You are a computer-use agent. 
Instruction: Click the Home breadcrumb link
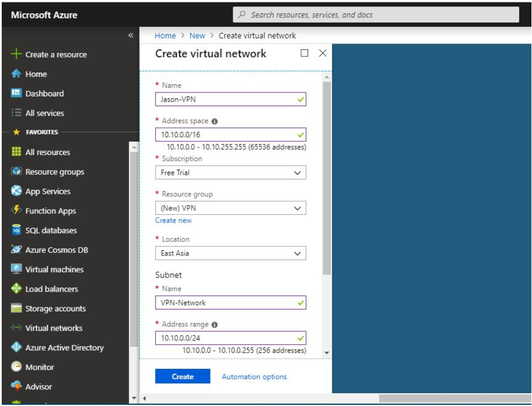tap(165, 35)
